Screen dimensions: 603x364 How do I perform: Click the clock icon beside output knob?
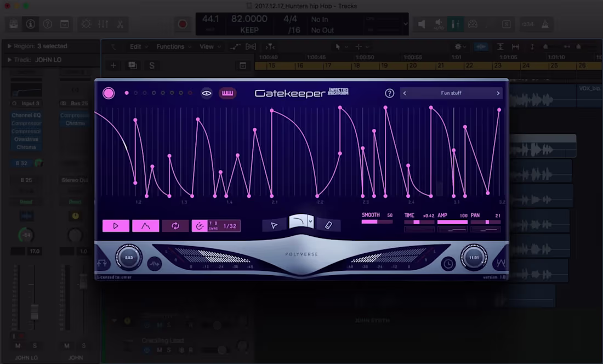pyautogui.click(x=448, y=264)
